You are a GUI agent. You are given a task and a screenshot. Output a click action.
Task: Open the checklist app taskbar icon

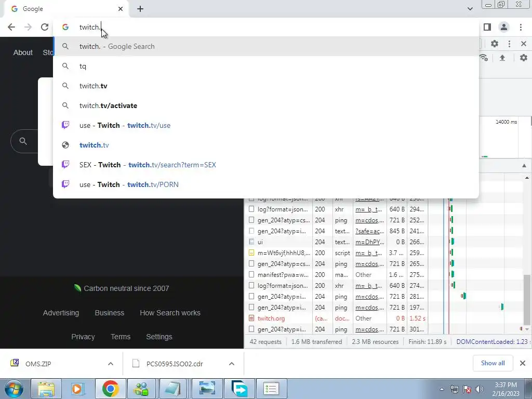[x=271, y=389]
